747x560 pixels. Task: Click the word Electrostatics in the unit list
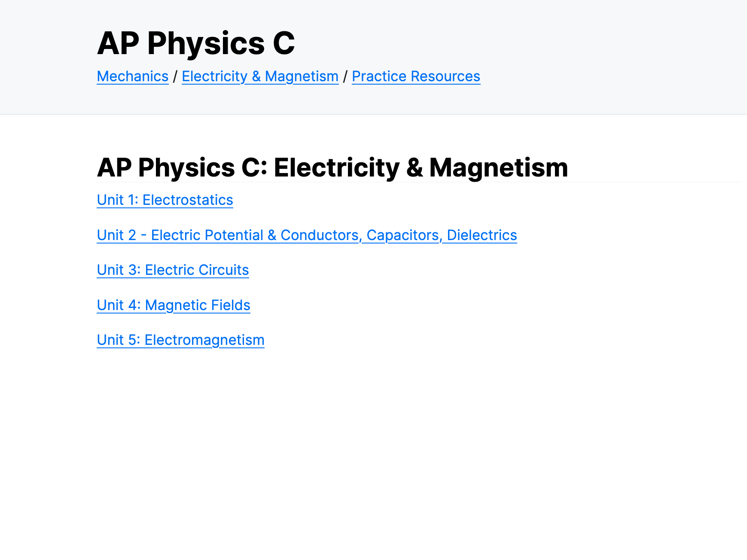tap(188, 200)
